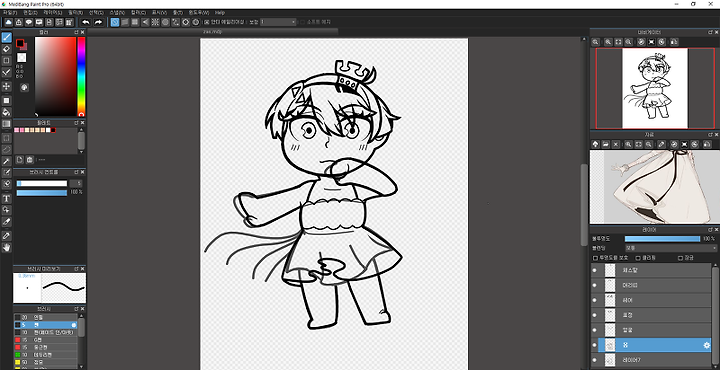Screen dimensions: 720x370
Task: Open the 파일 menu
Action: click(9, 12)
